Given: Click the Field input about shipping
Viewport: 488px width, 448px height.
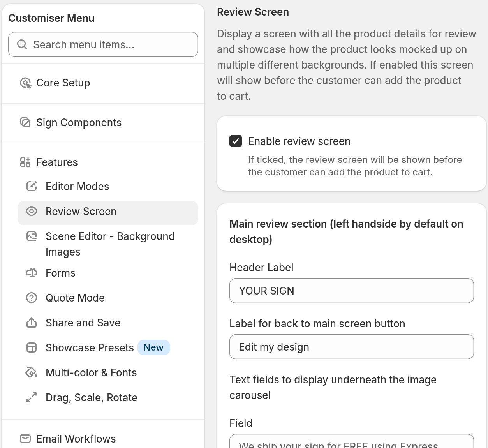Looking at the screenshot, I should coord(352,441).
